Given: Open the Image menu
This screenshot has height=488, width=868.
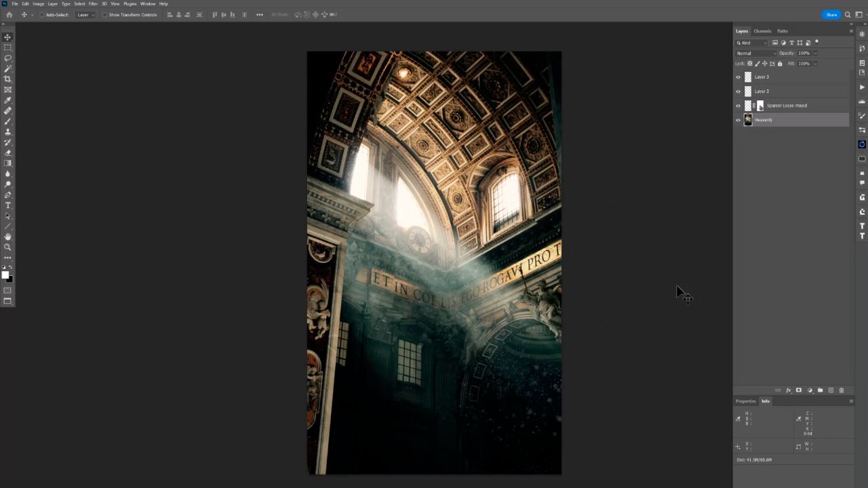Looking at the screenshot, I should (x=39, y=4).
